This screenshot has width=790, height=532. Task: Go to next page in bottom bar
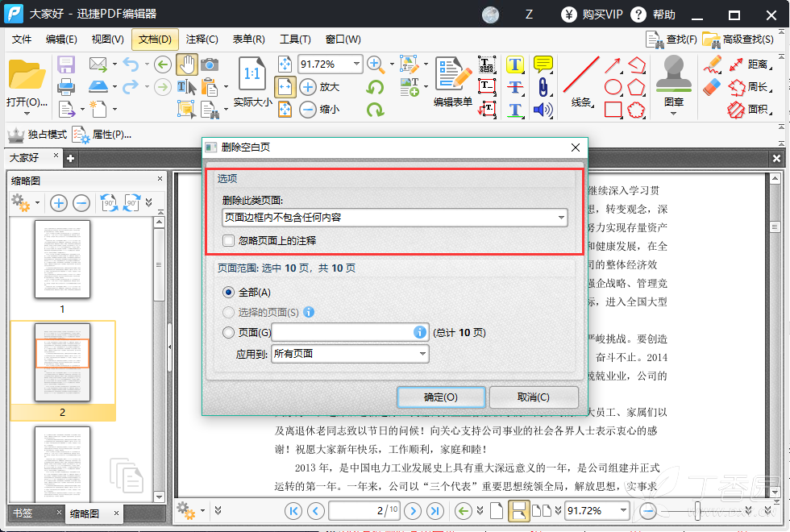[x=413, y=511]
